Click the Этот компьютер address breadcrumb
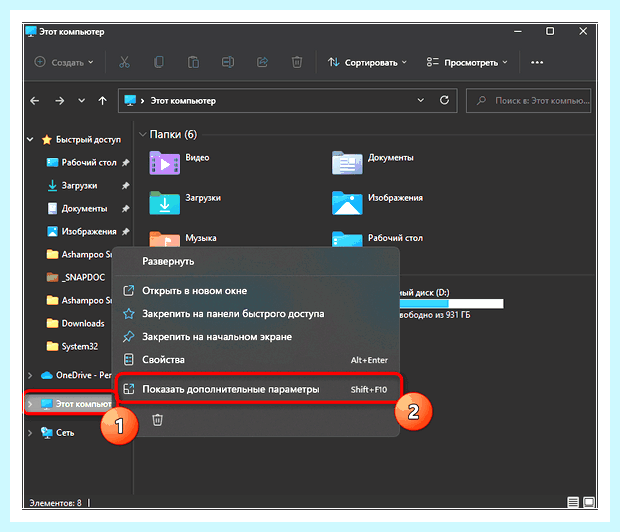This screenshot has height=532, width=620. pos(183,101)
